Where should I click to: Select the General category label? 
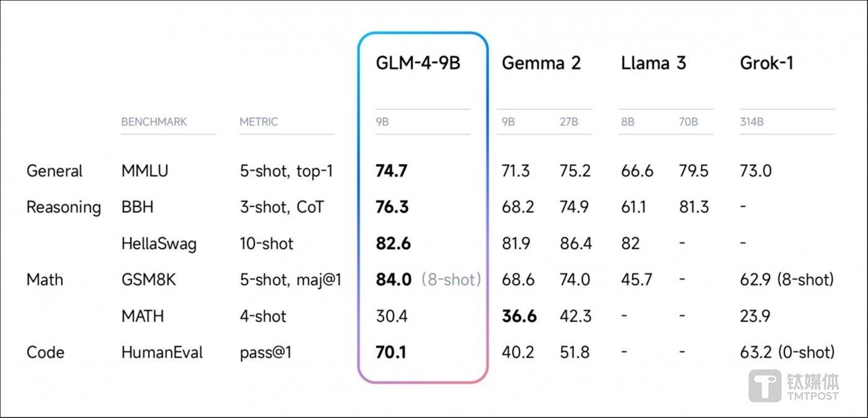tap(55, 171)
